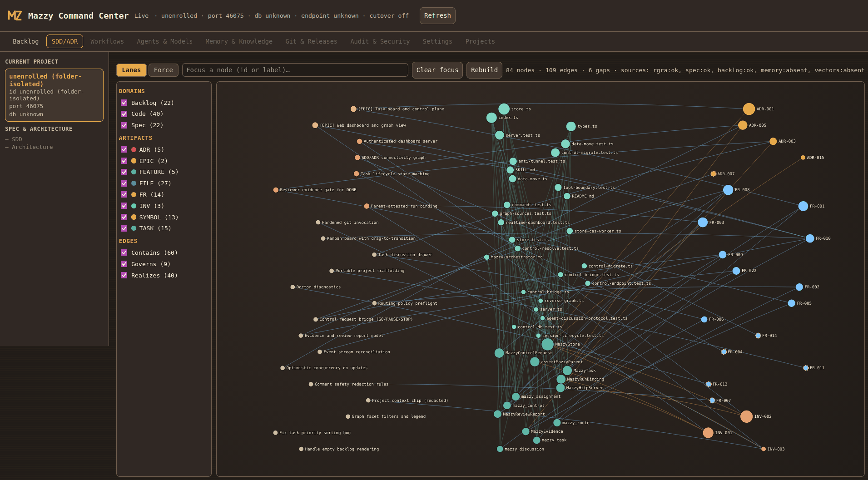The height and width of the screenshot is (480, 868).
Task: Go to Memory & Knowledge tab
Action: (x=239, y=41)
